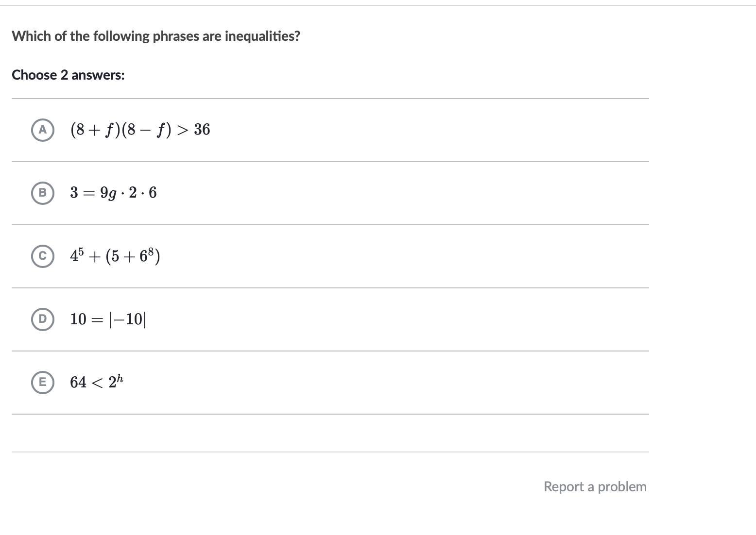Click the 2ʰ term in choice E
Viewport: 756px width, 535px height.
[x=116, y=382]
